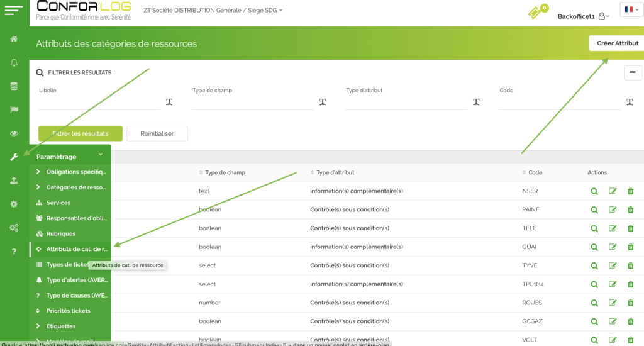Viewport: 644px width, 346px height.
Task: Expand Obligations spécifiques menu item
Action: click(75, 172)
